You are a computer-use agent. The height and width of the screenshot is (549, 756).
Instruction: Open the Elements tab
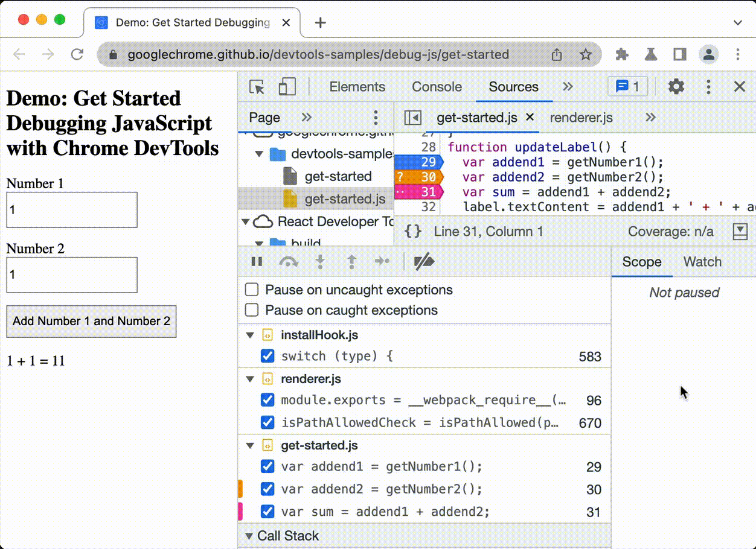pyautogui.click(x=357, y=87)
